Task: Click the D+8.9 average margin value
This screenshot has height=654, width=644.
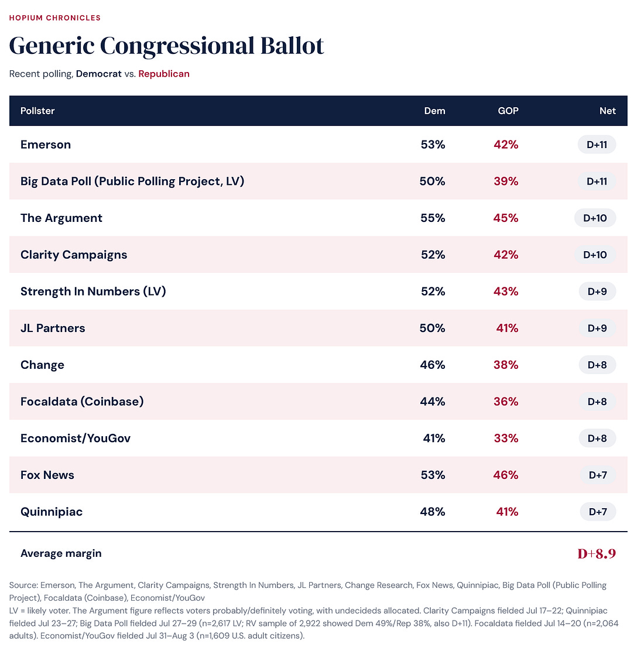Action: [597, 553]
